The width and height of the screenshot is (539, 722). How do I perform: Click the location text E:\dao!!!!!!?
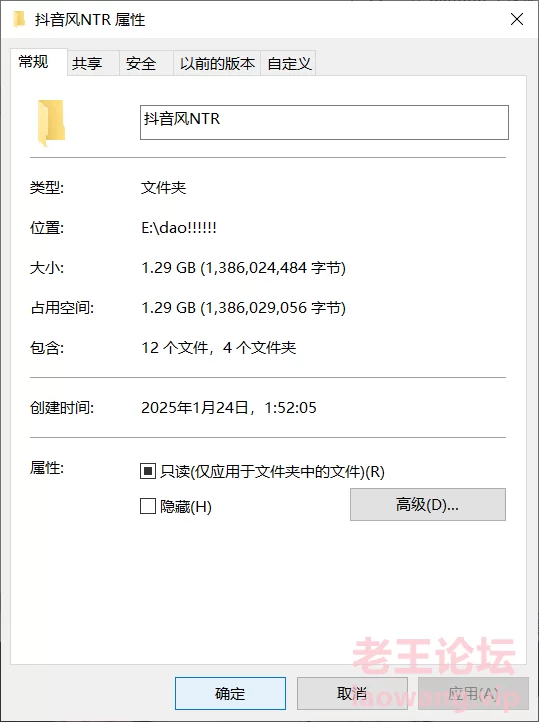[179, 227]
